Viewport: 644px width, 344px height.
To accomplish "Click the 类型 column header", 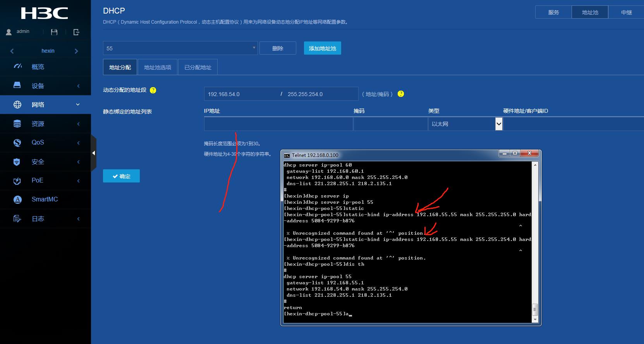I will (434, 111).
